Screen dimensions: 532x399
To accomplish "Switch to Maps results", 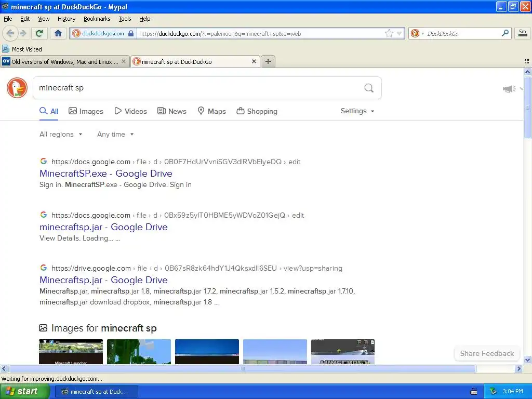I will 212,111.
